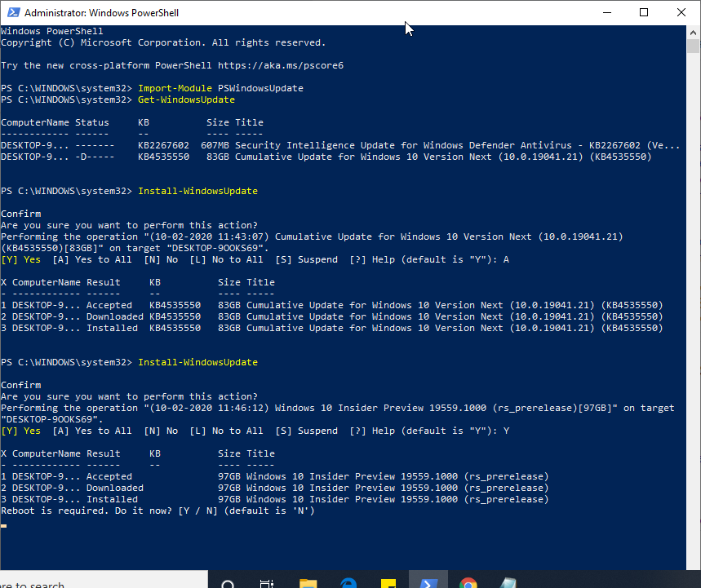Click the 607MB size value

pos(215,145)
